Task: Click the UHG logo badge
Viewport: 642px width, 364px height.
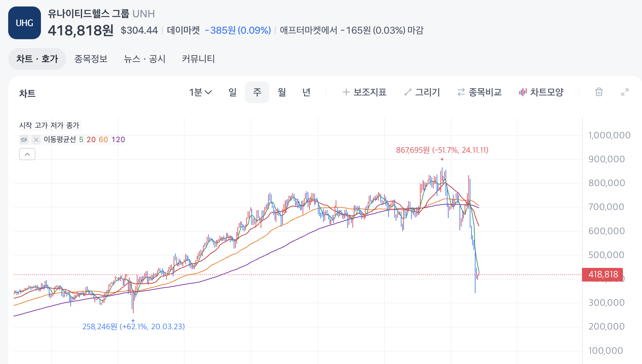Action: coord(24,22)
